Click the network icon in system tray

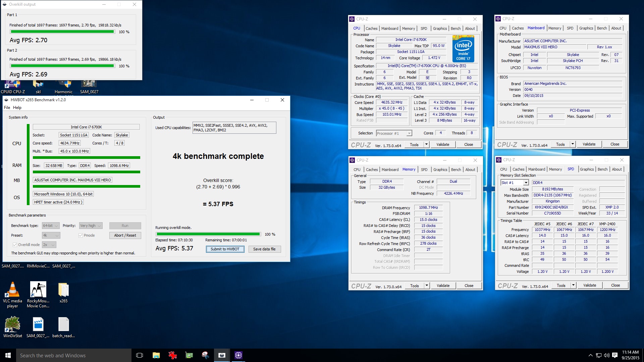(x=598, y=355)
